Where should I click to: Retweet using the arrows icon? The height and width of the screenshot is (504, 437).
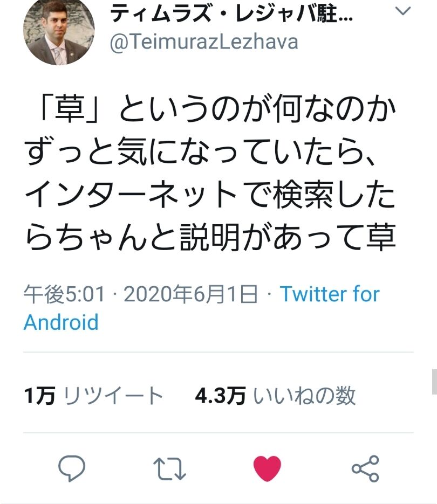tap(169, 469)
